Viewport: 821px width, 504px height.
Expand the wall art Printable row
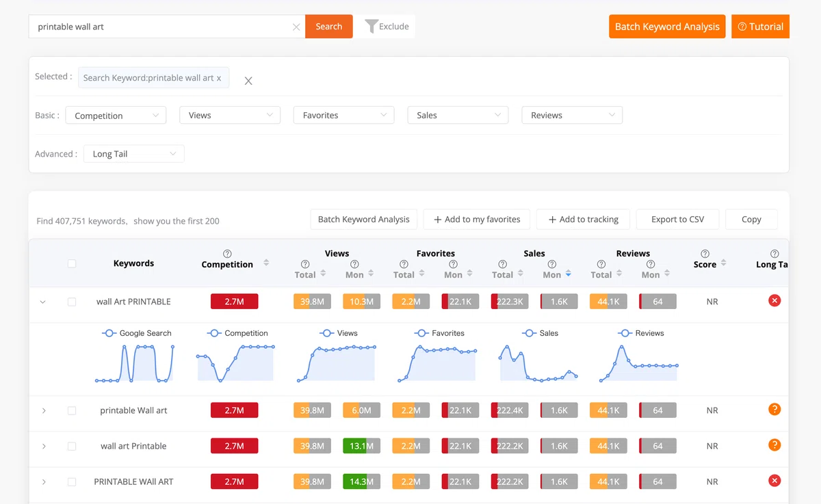[44, 447]
